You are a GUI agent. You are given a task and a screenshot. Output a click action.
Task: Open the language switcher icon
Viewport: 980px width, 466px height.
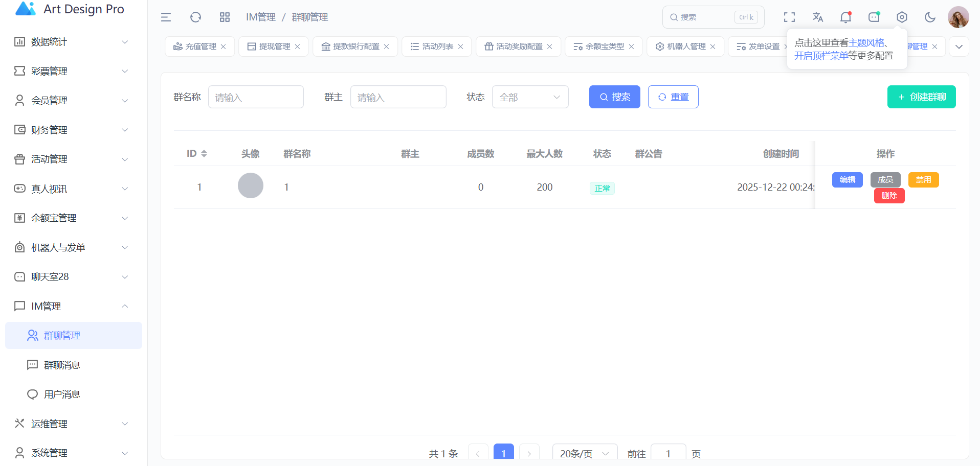(x=817, y=17)
